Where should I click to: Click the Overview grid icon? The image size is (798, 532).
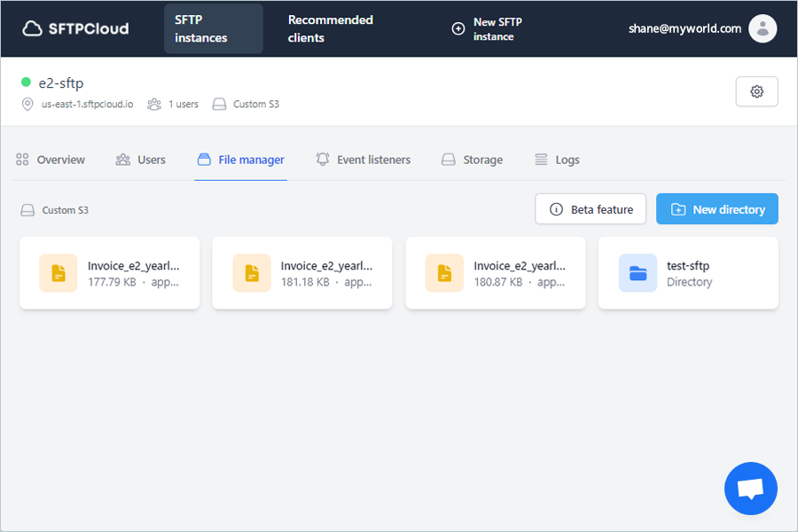22,160
